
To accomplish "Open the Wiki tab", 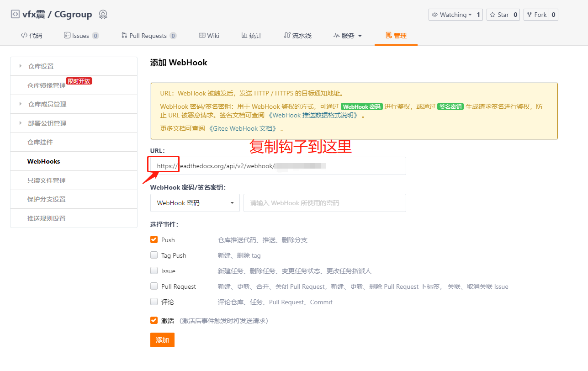I will tap(209, 36).
